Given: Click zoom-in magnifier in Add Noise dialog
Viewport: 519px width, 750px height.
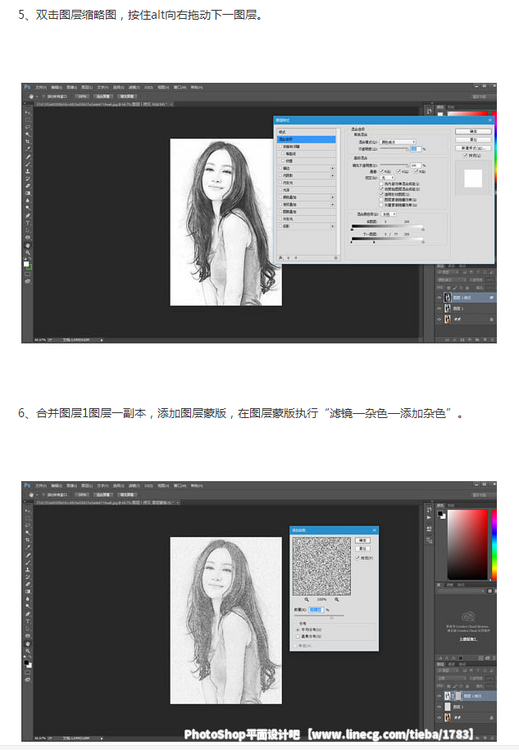Looking at the screenshot, I should (337, 599).
